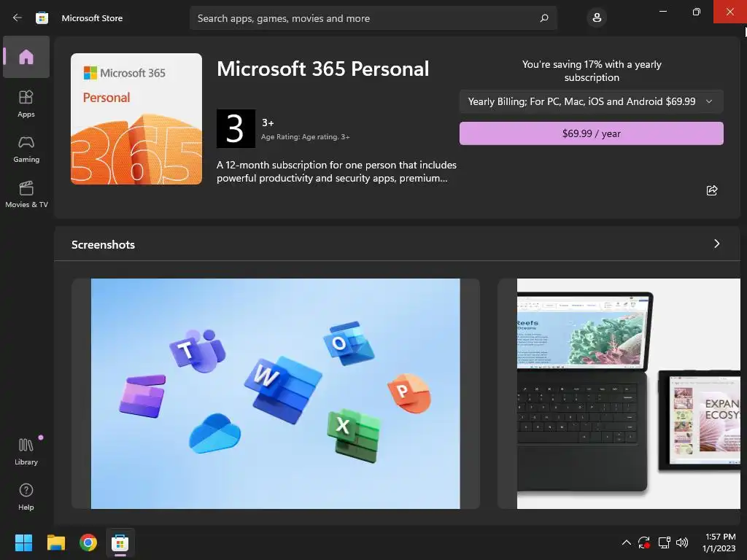Image resolution: width=747 pixels, height=560 pixels.
Task: Open File Explorer from taskbar
Action: [55, 542]
